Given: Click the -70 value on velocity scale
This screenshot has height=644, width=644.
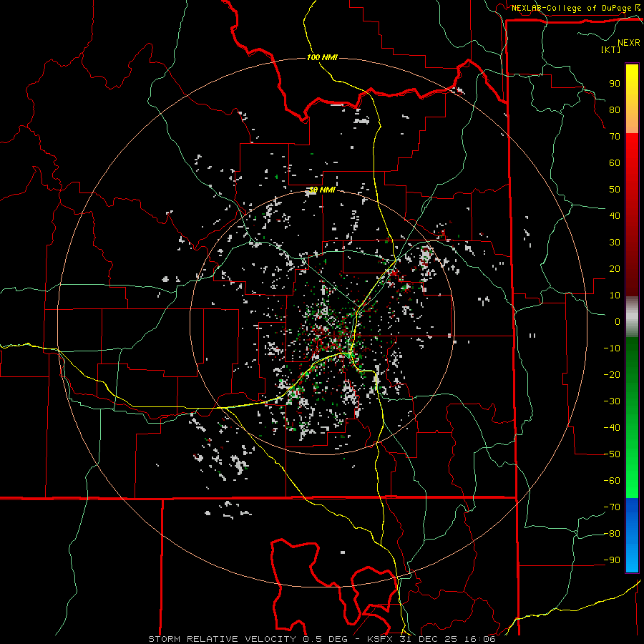Looking at the screenshot, I should click(612, 507).
